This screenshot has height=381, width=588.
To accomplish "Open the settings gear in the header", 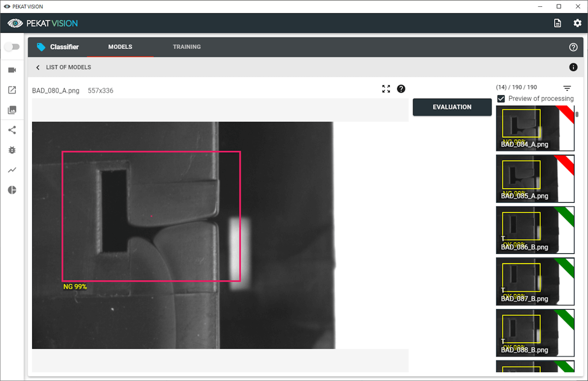I will (x=578, y=23).
